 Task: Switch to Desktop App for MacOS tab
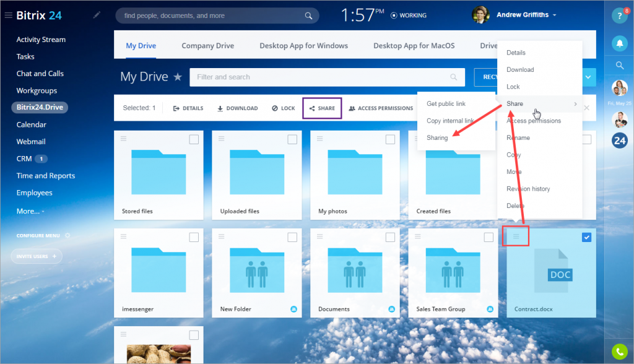coord(414,46)
